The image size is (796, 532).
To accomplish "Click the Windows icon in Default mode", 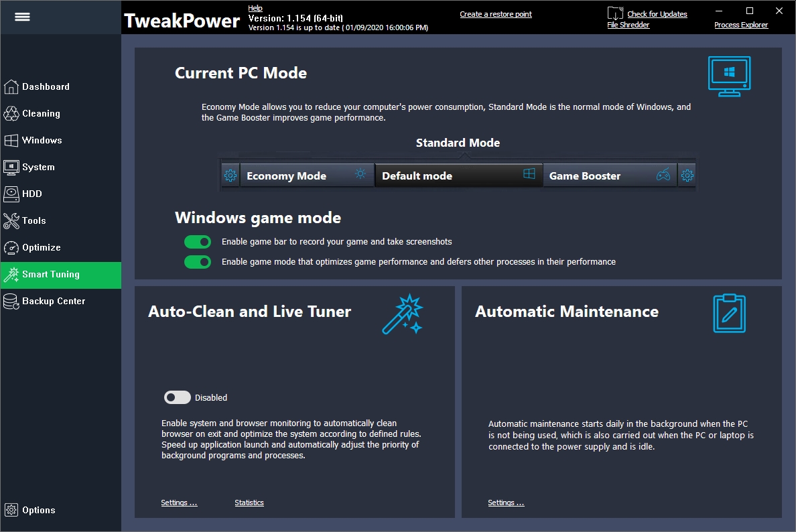I will (x=529, y=174).
